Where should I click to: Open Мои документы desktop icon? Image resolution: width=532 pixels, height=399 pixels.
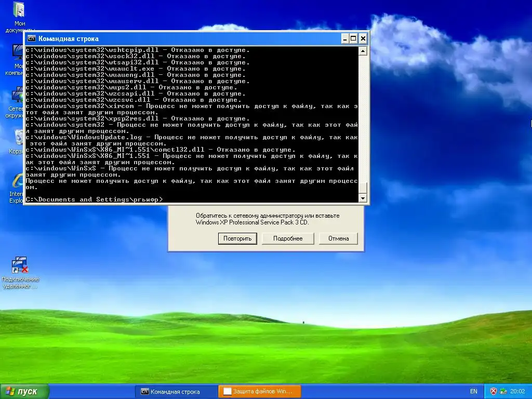tap(19, 18)
